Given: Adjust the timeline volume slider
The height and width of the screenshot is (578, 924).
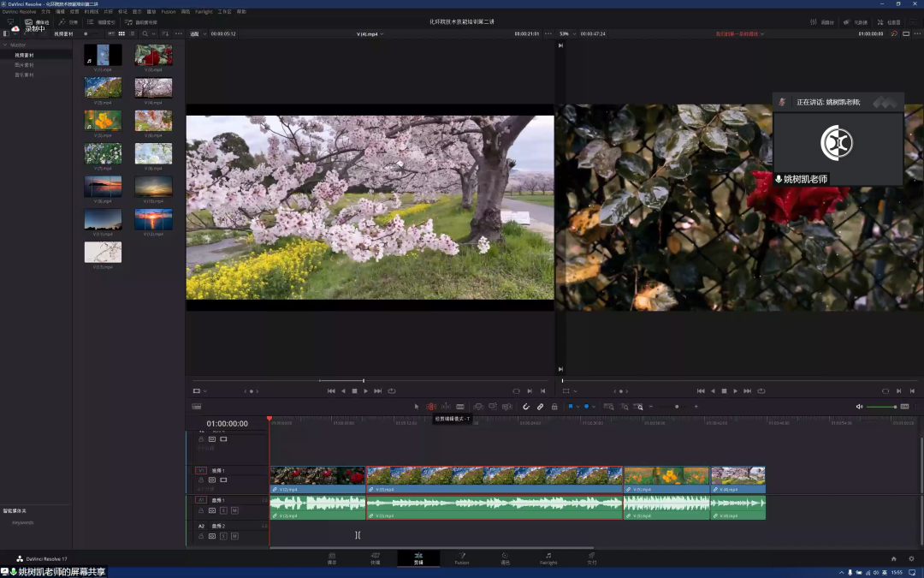Looking at the screenshot, I should [881, 407].
